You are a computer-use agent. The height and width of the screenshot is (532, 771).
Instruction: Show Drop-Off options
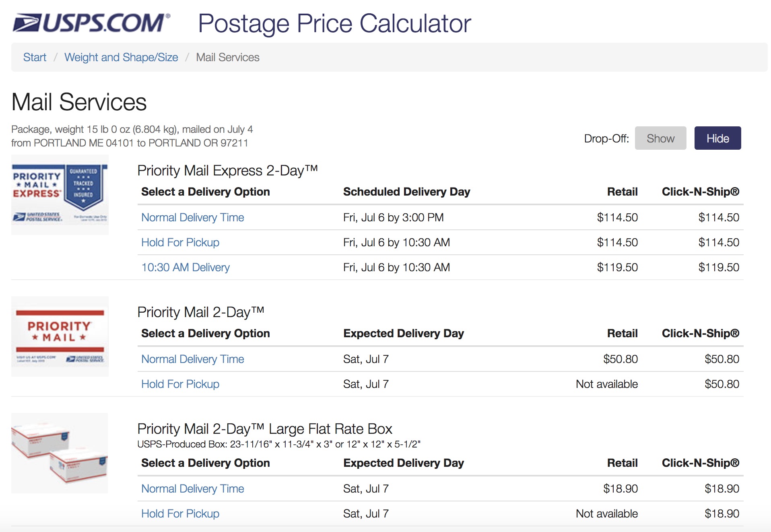[660, 138]
